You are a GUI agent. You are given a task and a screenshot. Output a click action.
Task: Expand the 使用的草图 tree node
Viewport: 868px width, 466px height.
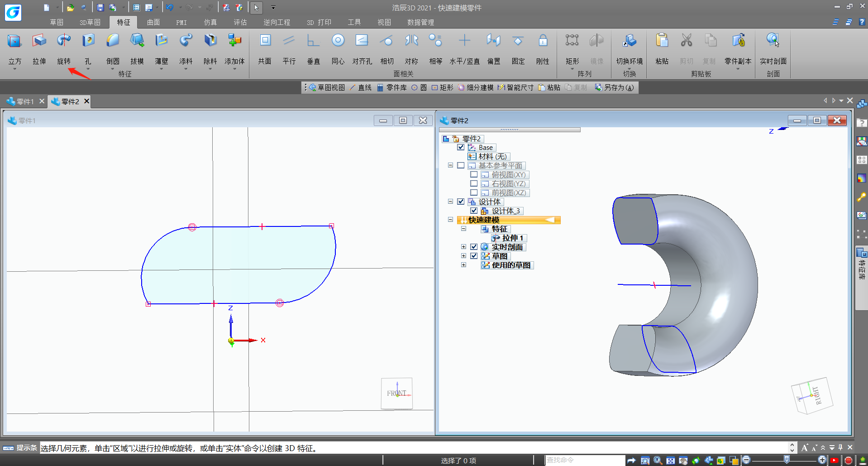pos(463,265)
